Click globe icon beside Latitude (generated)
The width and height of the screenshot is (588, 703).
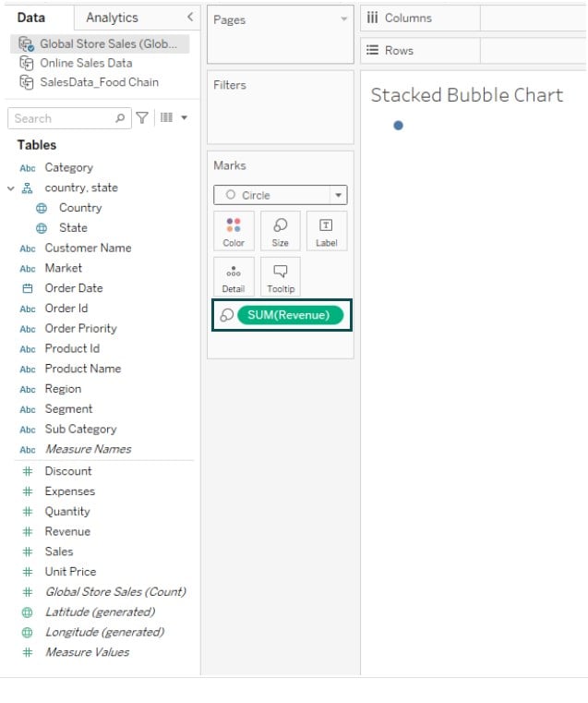pos(28,612)
